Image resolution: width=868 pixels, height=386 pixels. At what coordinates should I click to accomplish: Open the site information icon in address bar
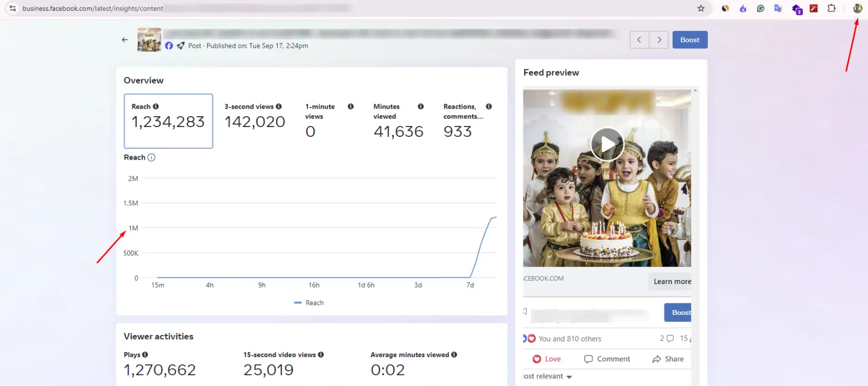click(12, 8)
